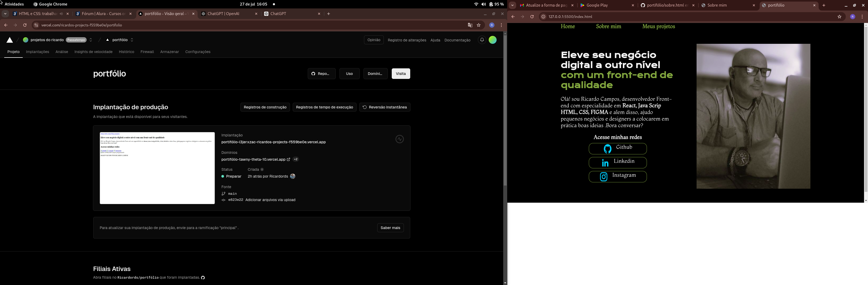Open profile R icon in right Chrome window
Screen dimensions: 868x285
tap(852, 17)
